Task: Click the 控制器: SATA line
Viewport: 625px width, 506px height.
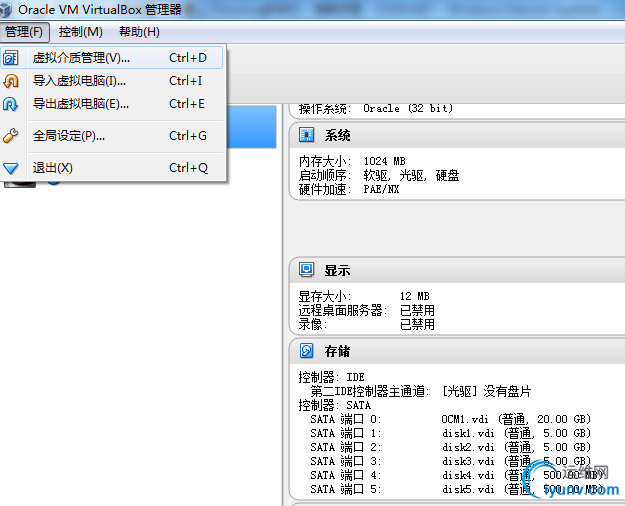Action: point(335,406)
